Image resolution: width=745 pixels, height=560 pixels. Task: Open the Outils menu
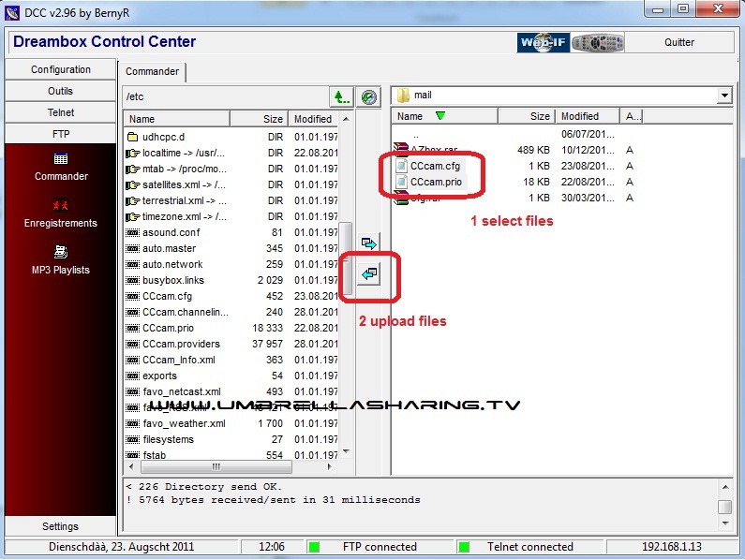point(60,91)
